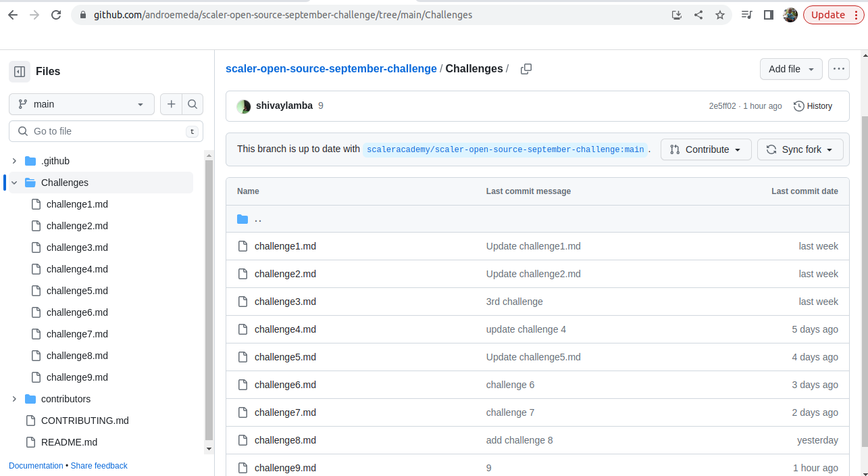Open the file finder search icon
Screen dimensions: 868x476
pos(193,104)
